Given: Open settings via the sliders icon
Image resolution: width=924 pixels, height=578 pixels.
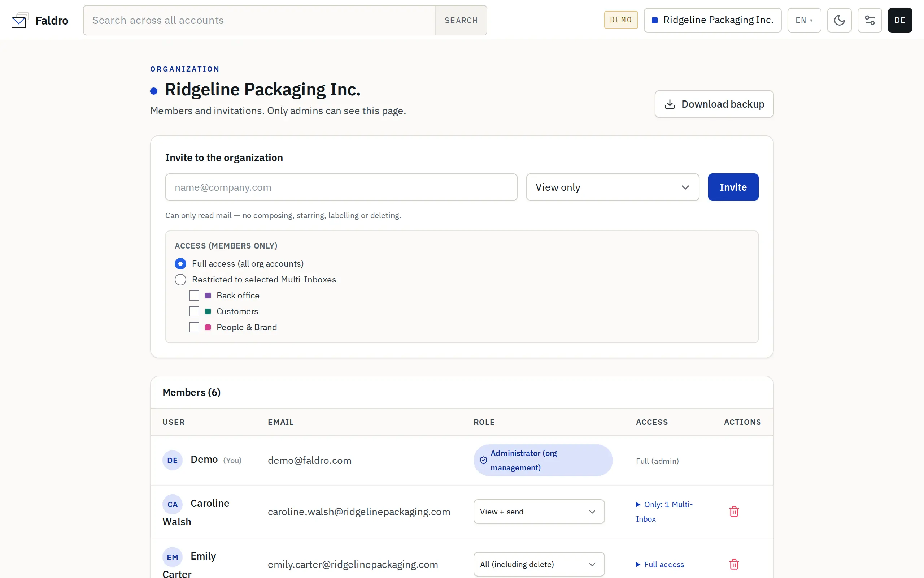Looking at the screenshot, I should [869, 20].
